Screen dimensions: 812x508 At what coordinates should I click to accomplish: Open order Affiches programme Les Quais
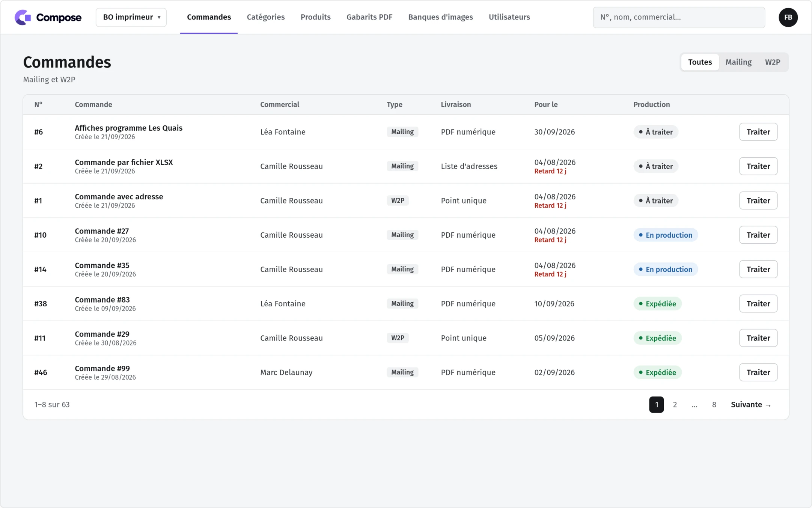pyautogui.click(x=128, y=128)
